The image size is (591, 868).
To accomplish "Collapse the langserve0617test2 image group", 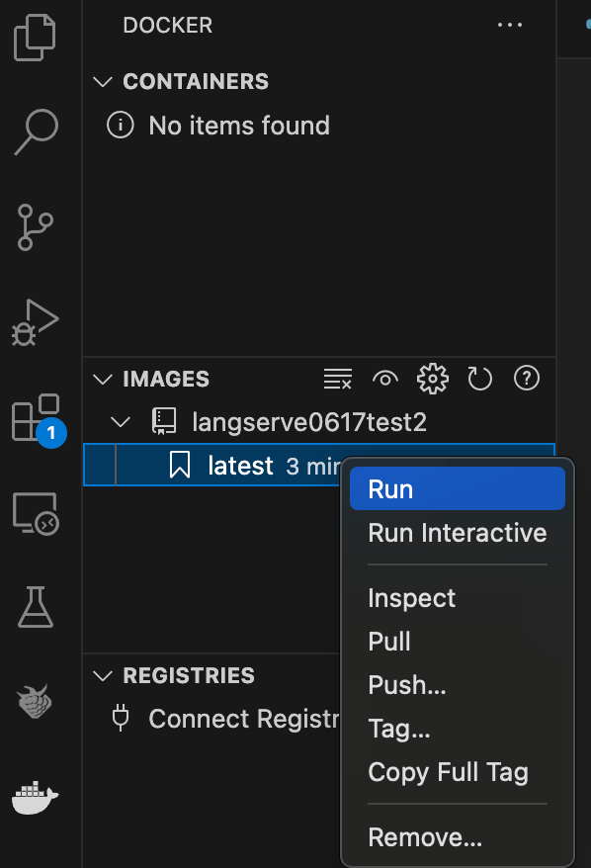I will pos(121,422).
